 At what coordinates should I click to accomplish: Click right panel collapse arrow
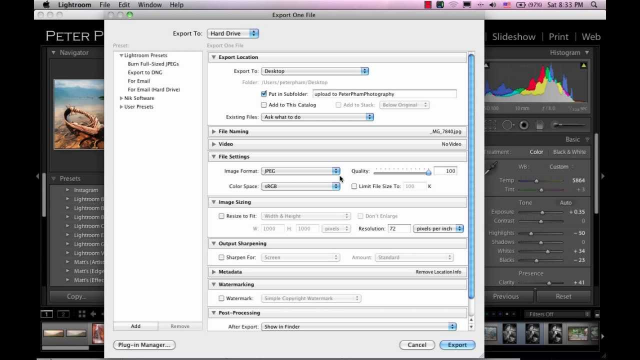(603, 176)
